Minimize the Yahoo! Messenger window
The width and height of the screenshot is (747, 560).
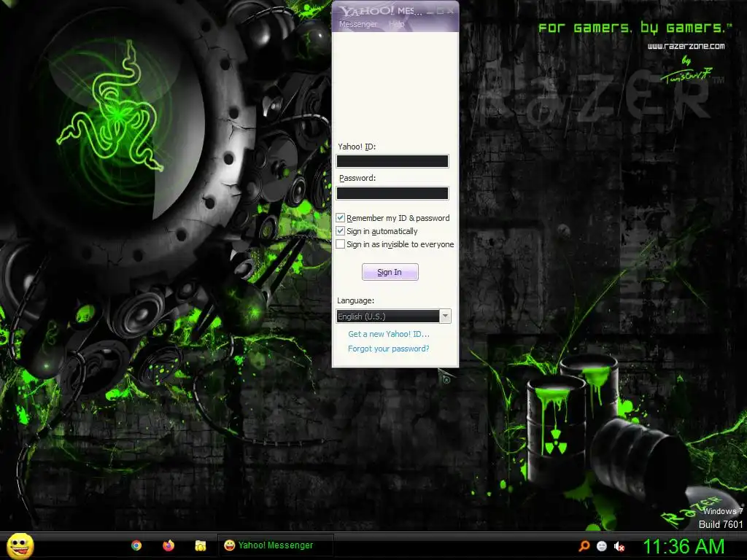430,12
